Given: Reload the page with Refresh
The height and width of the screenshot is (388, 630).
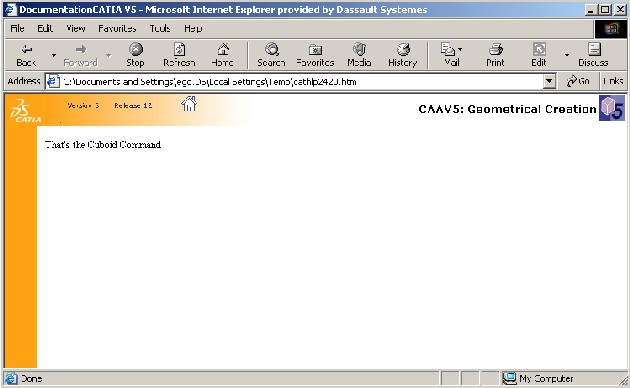Looking at the screenshot, I should 179,55.
